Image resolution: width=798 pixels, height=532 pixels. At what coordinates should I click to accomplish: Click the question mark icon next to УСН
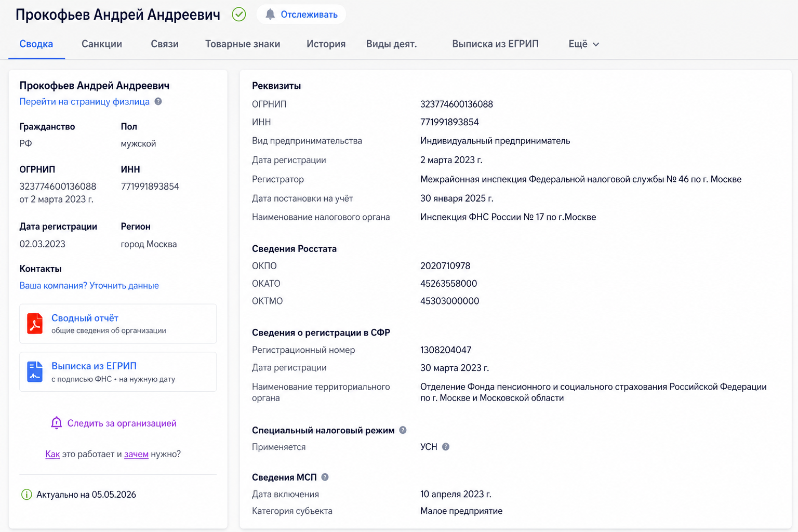pyautogui.click(x=446, y=447)
